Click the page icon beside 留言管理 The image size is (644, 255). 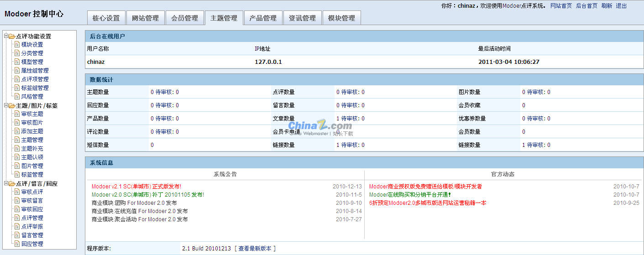17,235
